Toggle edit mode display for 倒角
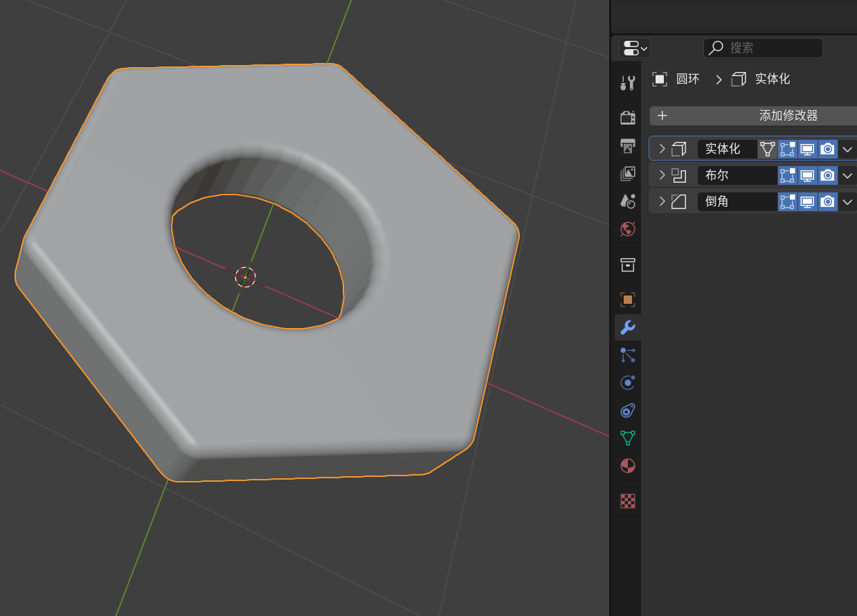Viewport: 857px width, 616px height. (788, 201)
